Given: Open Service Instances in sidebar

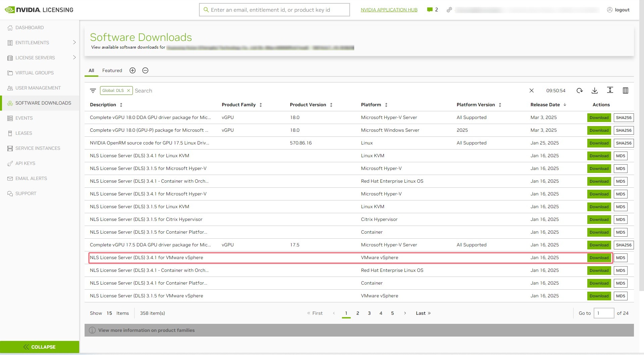Looking at the screenshot, I should pyautogui.click(x=38, y=148).
